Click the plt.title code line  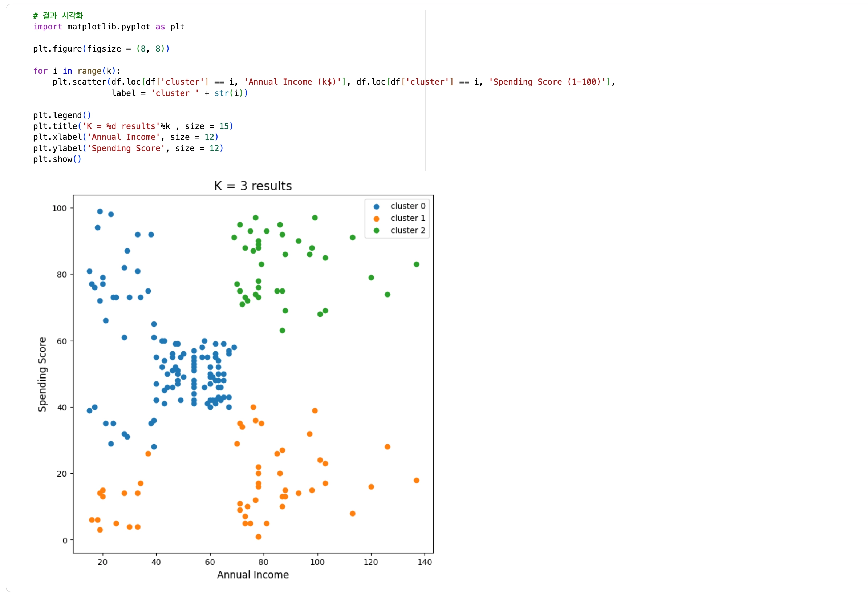coord(133,126)
